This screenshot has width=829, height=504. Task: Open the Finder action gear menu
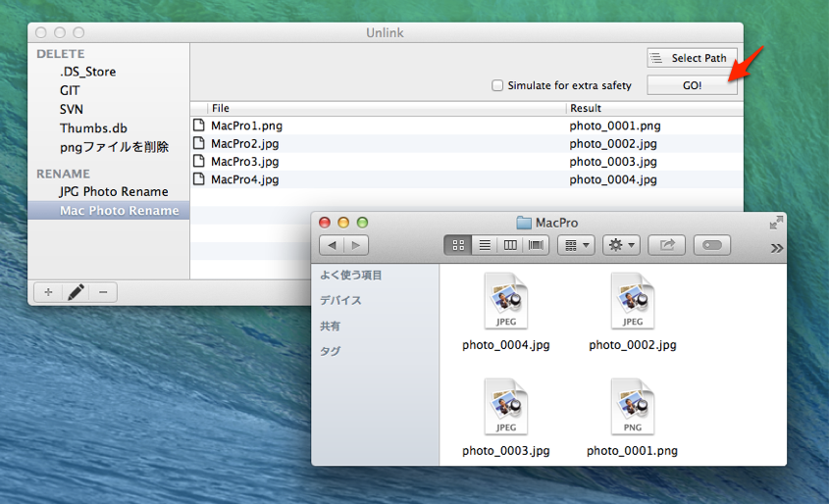[x=622, y=245]
